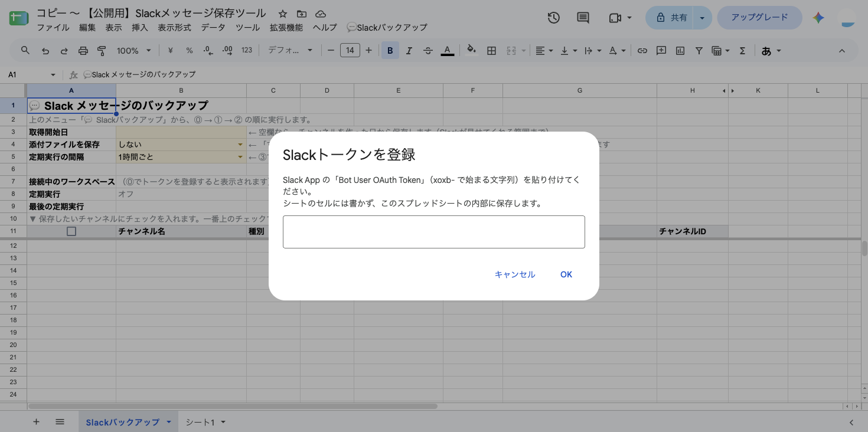Open version history clock icon
This screenshot has height=432, width=868.
click(x=553, y=18)
